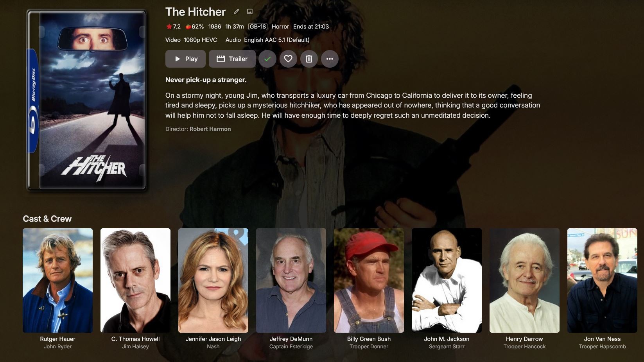The height and width of the screenshot is (362, 644).
Task: Open the edit images icon beside title
Action: coord(250,12)
